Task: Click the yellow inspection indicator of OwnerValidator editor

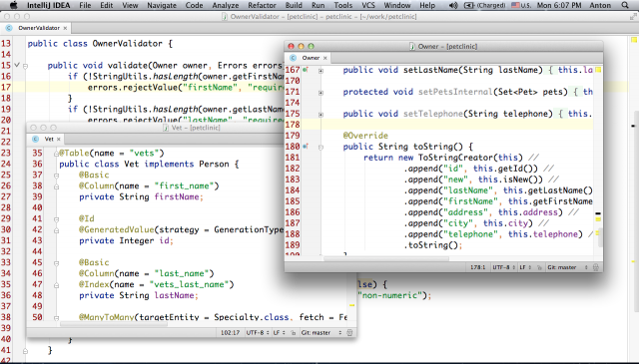Action: [x=634, y=40]
